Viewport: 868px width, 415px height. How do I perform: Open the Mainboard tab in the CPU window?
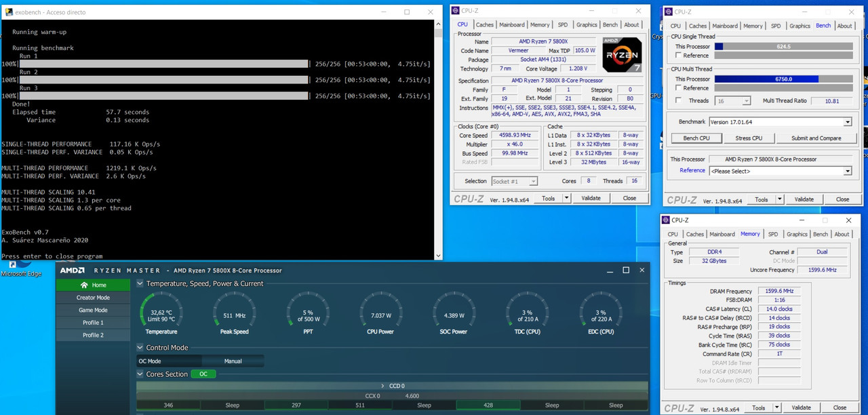[512, 24]
